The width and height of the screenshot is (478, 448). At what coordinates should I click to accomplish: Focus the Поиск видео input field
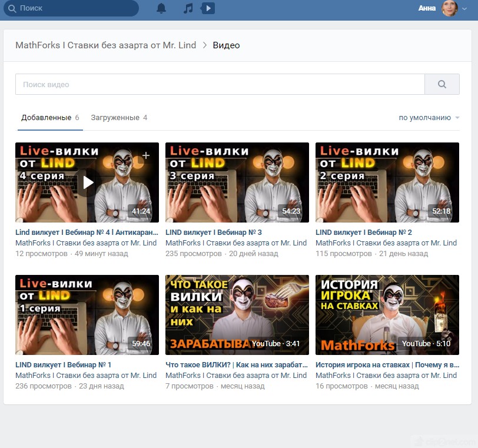pyautogui.click(x=220, y=84)
